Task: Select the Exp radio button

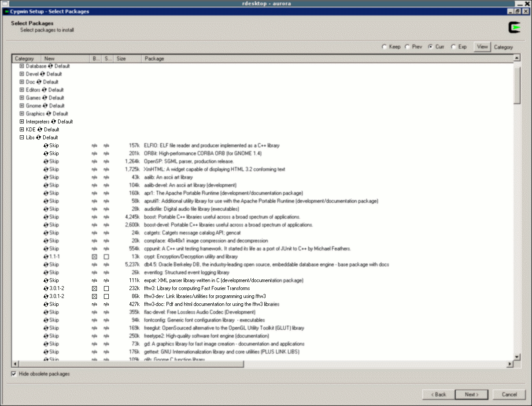Action: [453, 47]
